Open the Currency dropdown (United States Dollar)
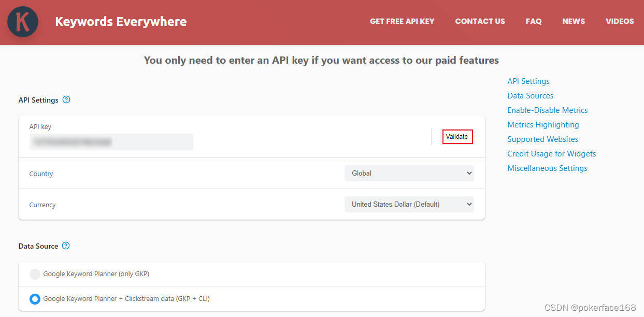The width and height of the screenshot is (644, 317). click(409, 204)
